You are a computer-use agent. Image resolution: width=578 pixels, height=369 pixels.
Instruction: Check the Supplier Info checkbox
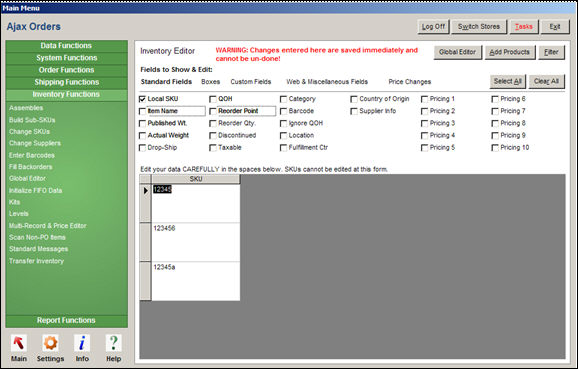354,111
